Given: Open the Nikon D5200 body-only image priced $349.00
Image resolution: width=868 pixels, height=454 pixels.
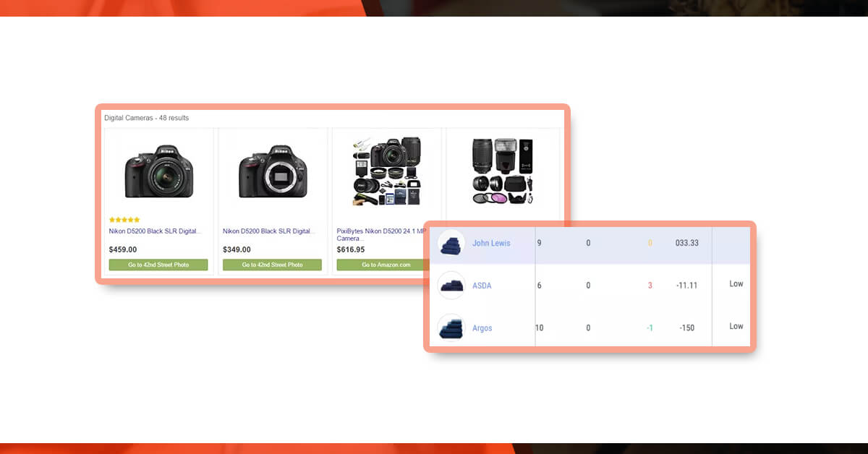Looking at the screenshot, I should click(273, 171).
